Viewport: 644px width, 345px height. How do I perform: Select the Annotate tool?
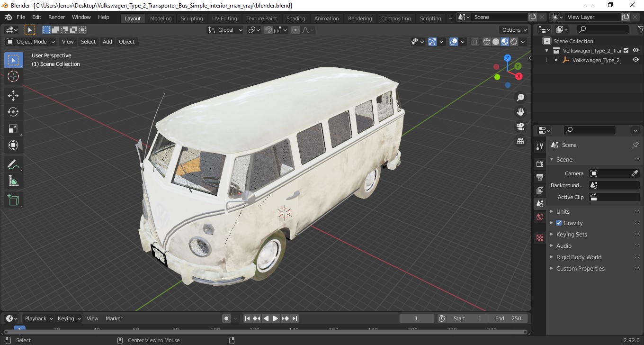pyautogui.click(x=13, y=164)
